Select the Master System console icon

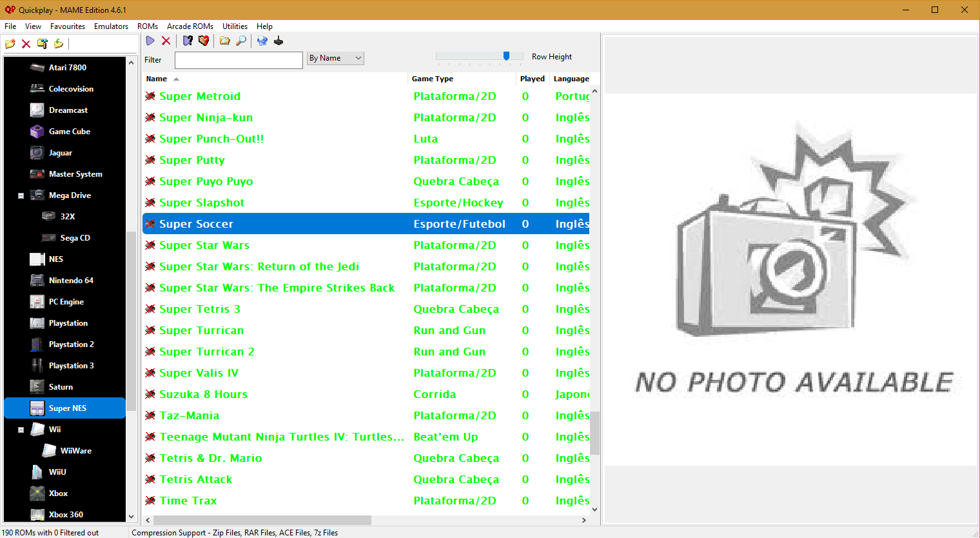tap(37, 174)
